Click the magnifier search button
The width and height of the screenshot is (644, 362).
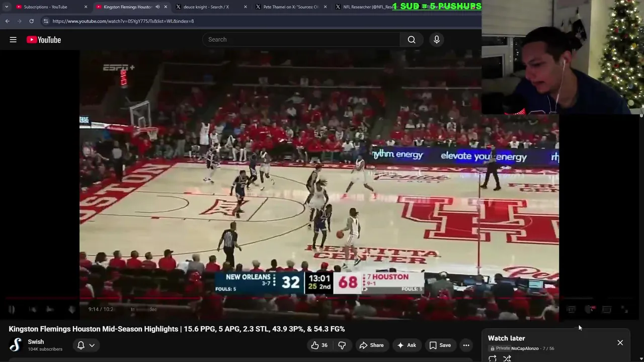pyautogui.click(x=412, y=40)
